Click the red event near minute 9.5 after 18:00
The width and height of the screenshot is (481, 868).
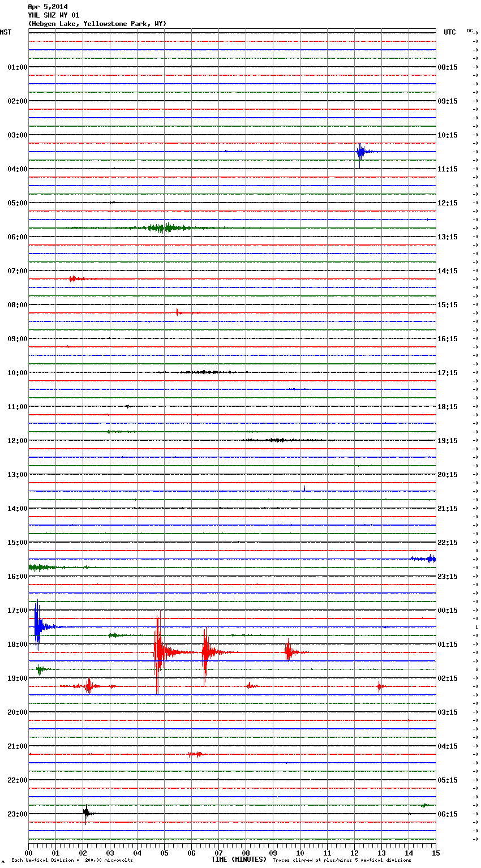pos(290,652)
